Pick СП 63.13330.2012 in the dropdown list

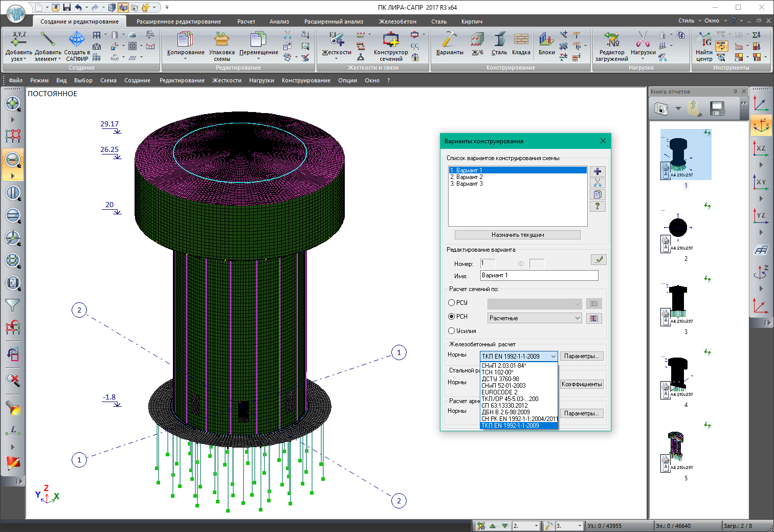(x=504, y=406)
